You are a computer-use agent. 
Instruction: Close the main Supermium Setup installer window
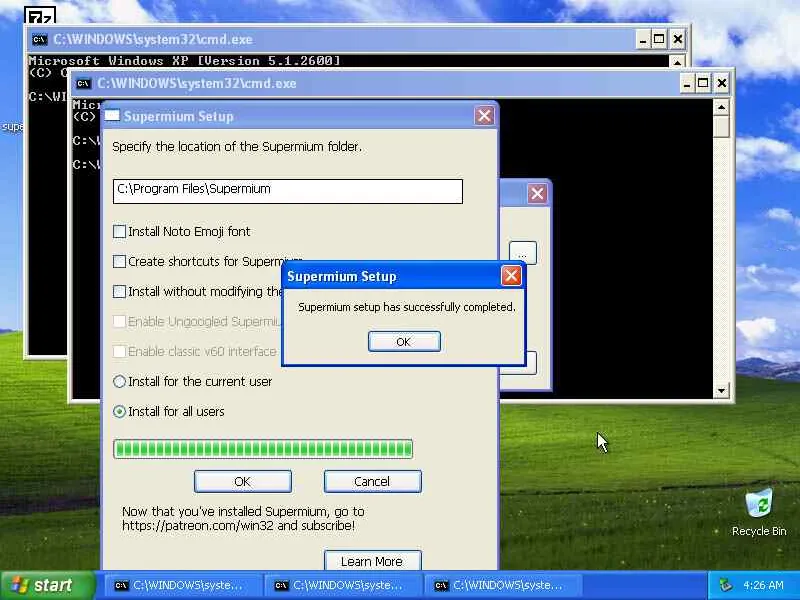484,116
